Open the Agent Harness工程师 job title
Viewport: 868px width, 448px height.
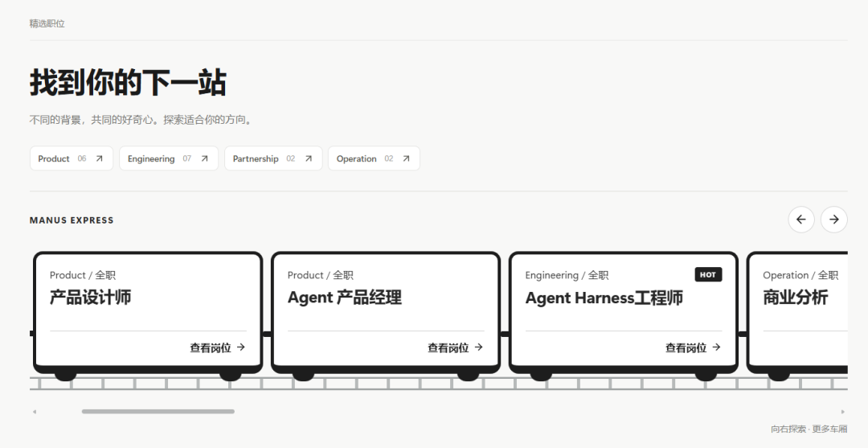click(x=604, y=298)
